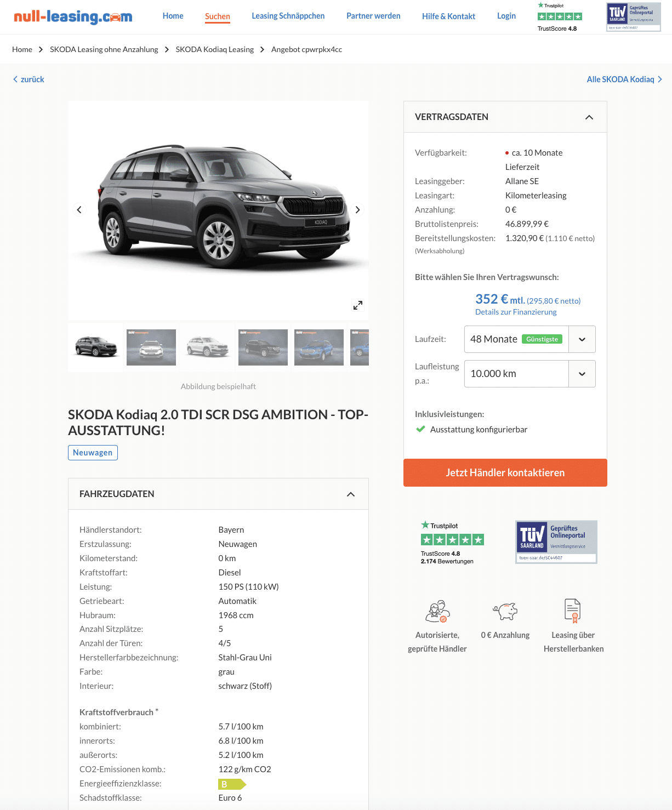
Task: Click the authorized dealers icon
Action: pyautogui.click(x=437, y=611)
